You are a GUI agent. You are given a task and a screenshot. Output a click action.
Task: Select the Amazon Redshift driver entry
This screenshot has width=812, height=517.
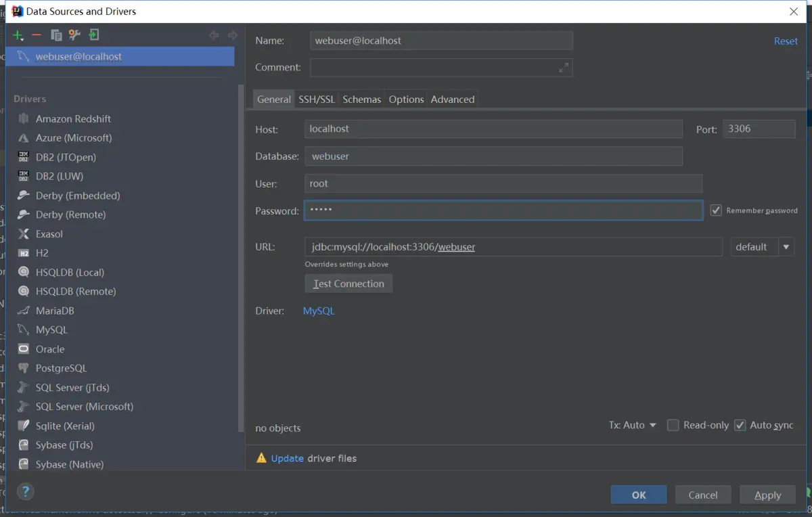click(x=72, y=118)
